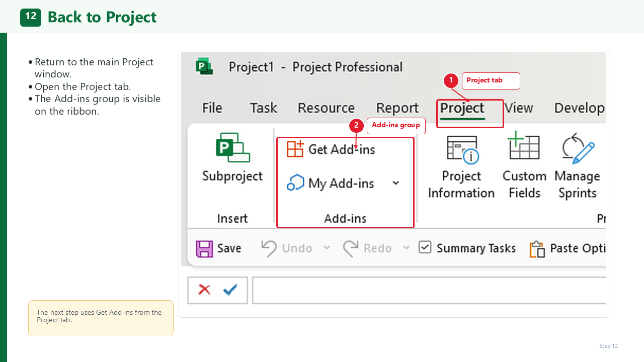This screenshot has height=362, width=644.
Task: Switch to the partially visible Developer tab
Action: (x=580, y=108)
